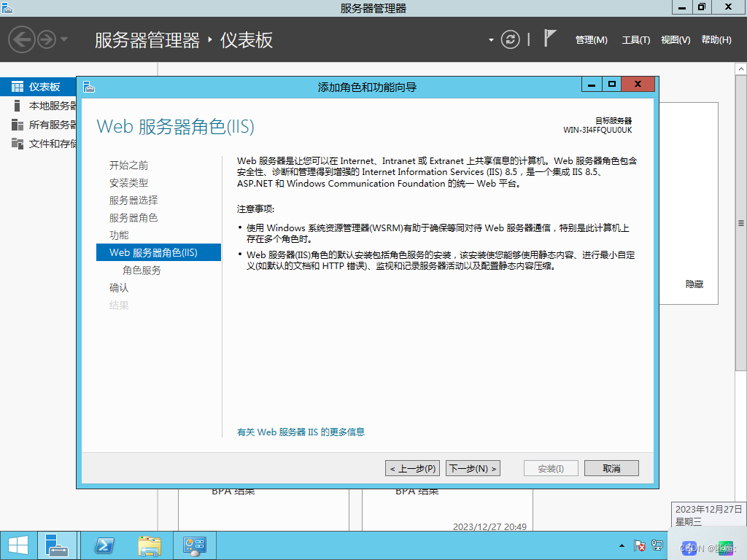Click the target server name WIN-3I4FFQUU0UK

coord(597,130)
